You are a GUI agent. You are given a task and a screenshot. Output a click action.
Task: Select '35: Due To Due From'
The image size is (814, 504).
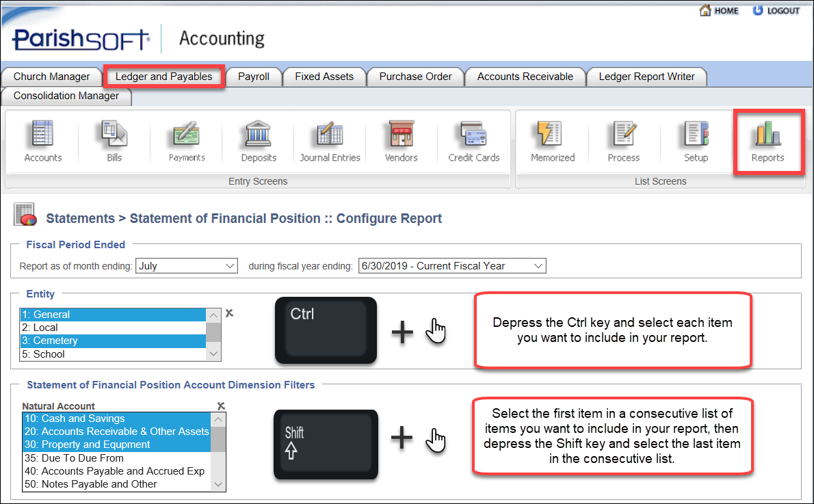[x=117, y=457]
